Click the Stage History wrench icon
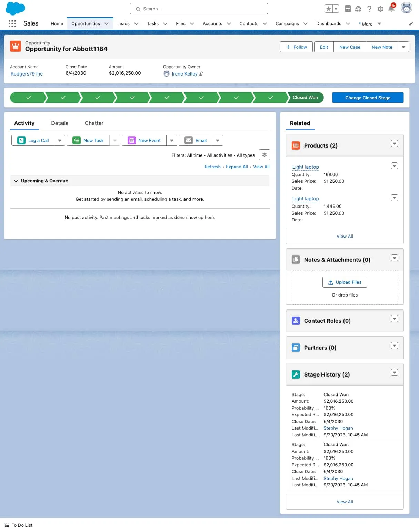 296,374
